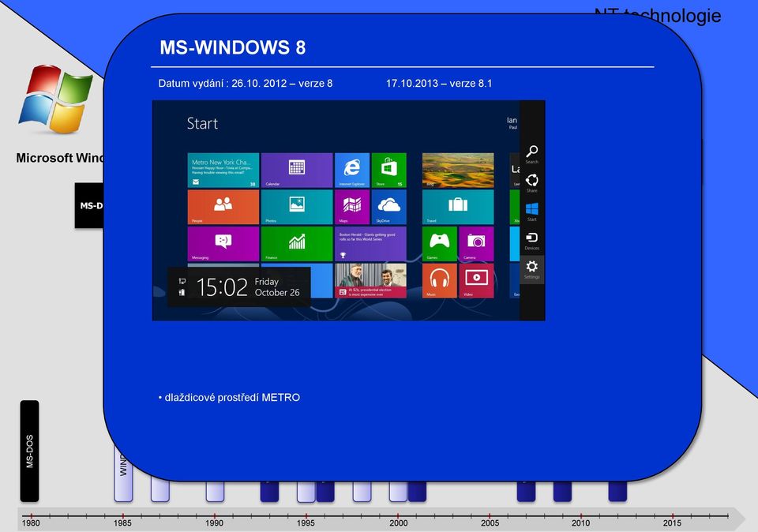The image size is (758, 532).
Task: Open the Internet Explorer tile
Action: [x=352, y=170]
